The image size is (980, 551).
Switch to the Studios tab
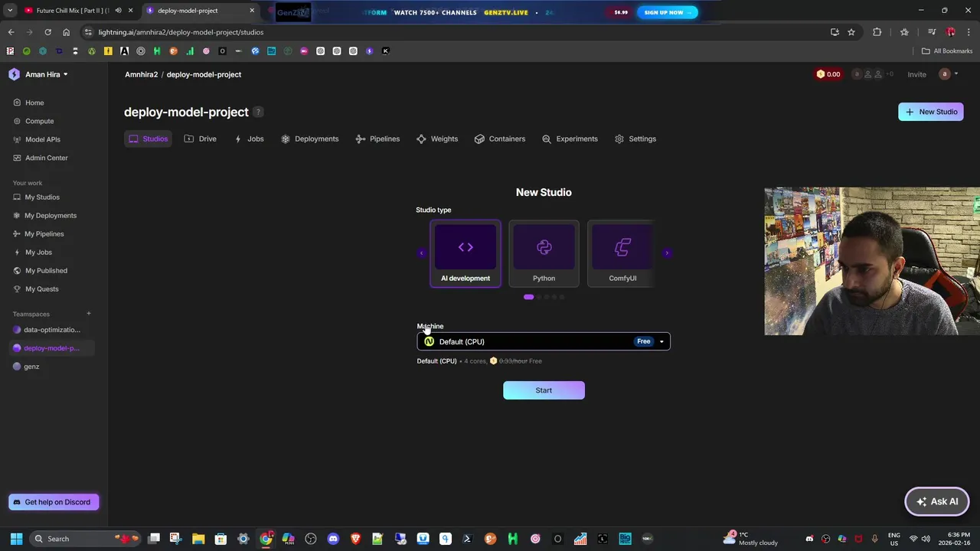(x=148, y=139)
